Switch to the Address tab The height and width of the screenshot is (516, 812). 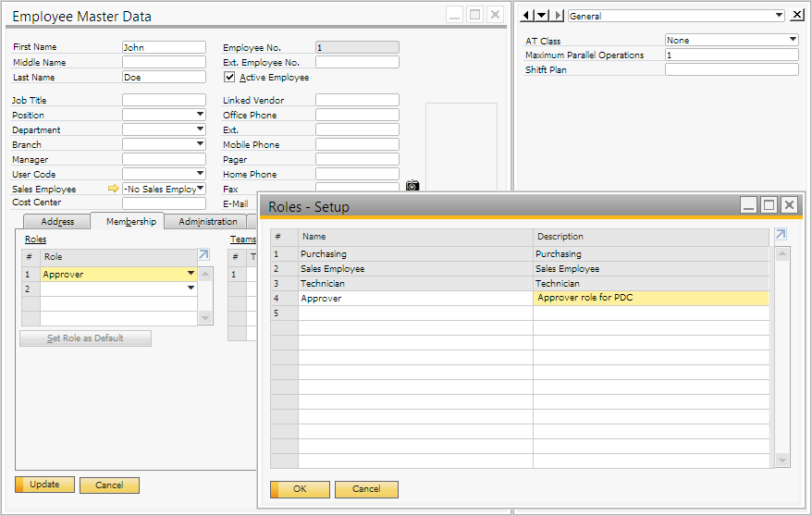pos(57,222)
